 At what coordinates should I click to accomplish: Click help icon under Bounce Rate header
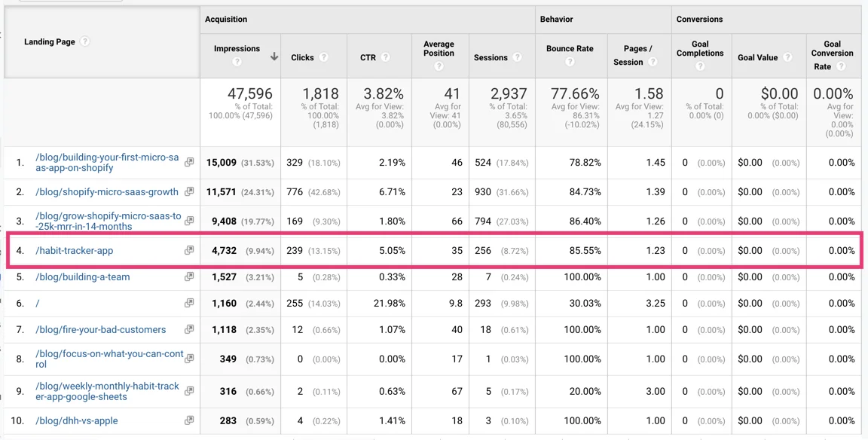point(570,62)
